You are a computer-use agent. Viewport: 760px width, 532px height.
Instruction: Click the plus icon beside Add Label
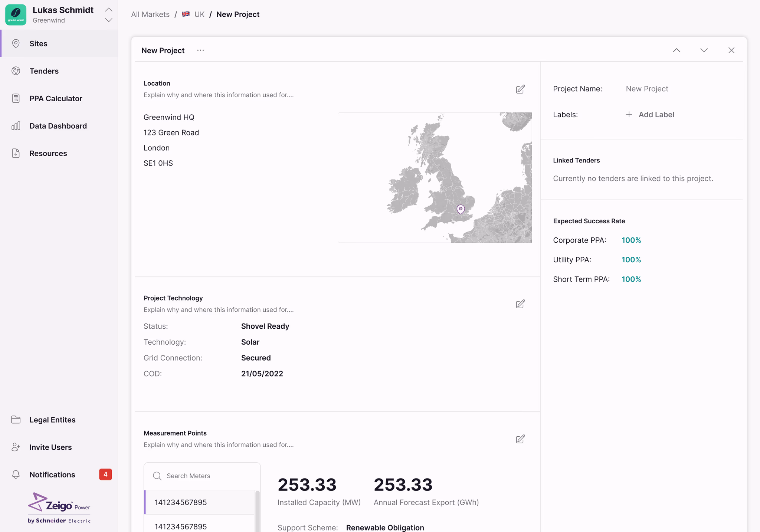pos(629,115)
